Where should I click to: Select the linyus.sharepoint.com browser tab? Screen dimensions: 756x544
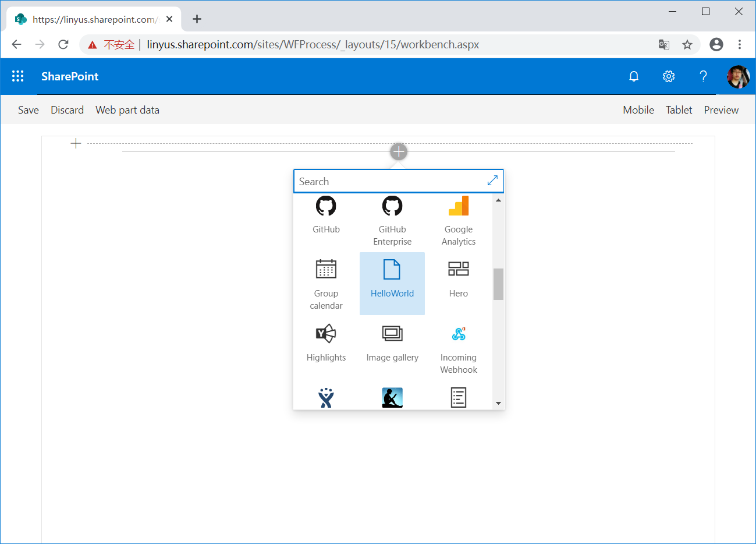tap(94, 19)
